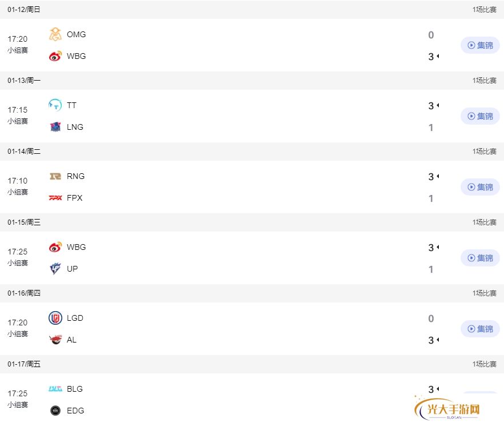This screenshot has height=422, width=504.
Task: Click the OMG team logo
Action: pos(55,34)
